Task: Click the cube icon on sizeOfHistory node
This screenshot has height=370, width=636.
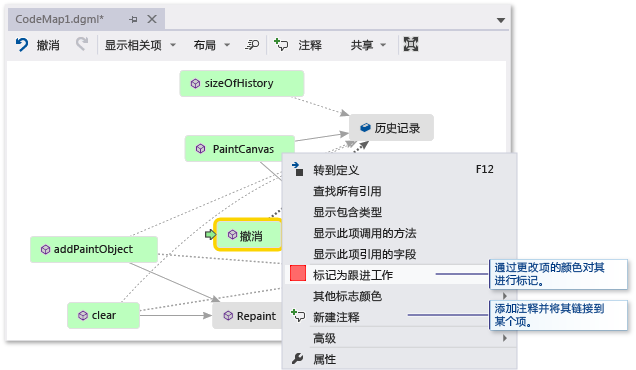Action: pos(195,84)
